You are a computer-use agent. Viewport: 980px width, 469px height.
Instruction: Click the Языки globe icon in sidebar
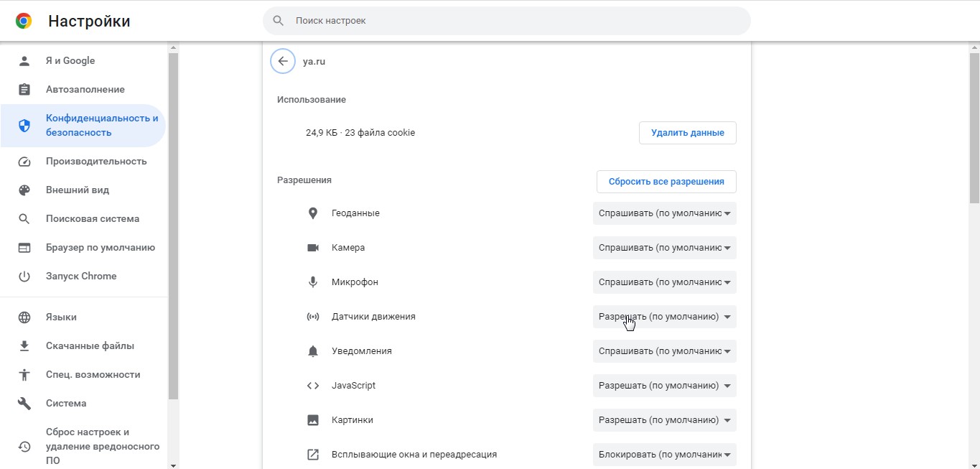tap(24, 317)
